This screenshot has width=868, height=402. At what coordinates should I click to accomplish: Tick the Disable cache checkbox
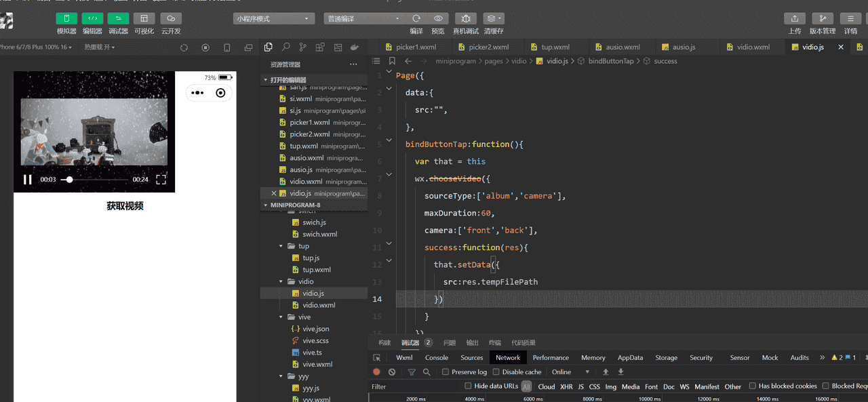click(496, 372)
